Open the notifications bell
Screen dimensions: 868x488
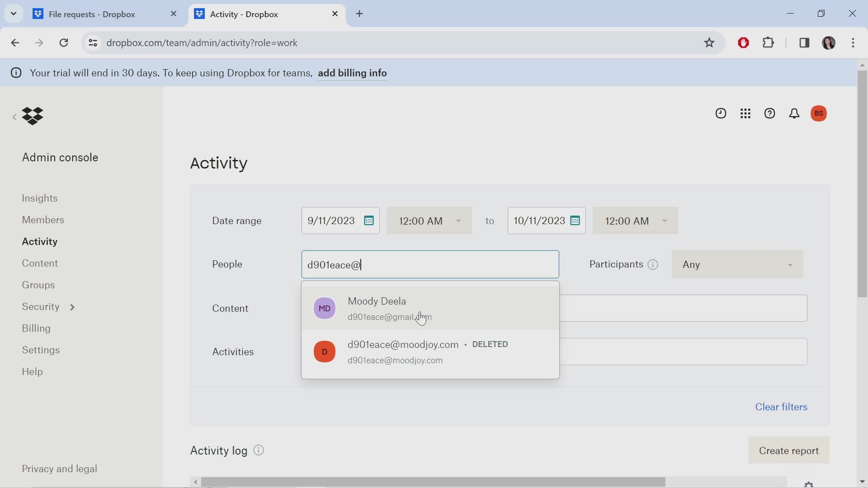pyautogui.click(x=794, y=113)
